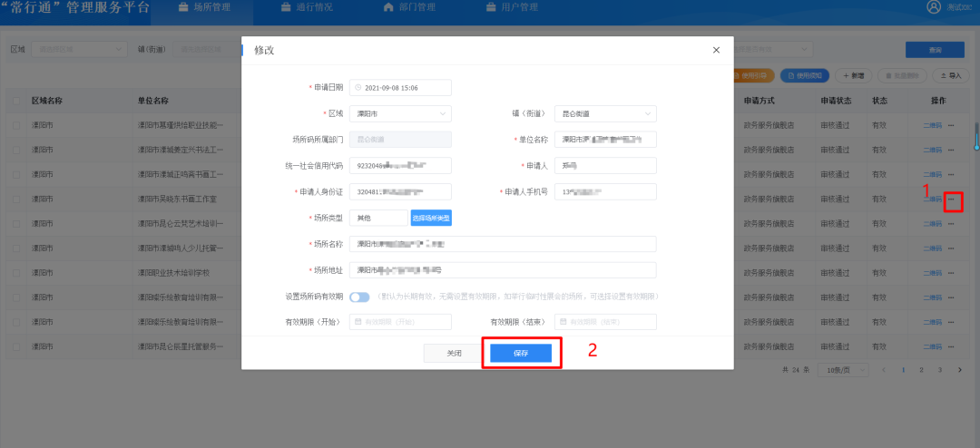Toggle the 设置场所码有效期 switch
980x448 pixels.
click(x=359, y=297)
